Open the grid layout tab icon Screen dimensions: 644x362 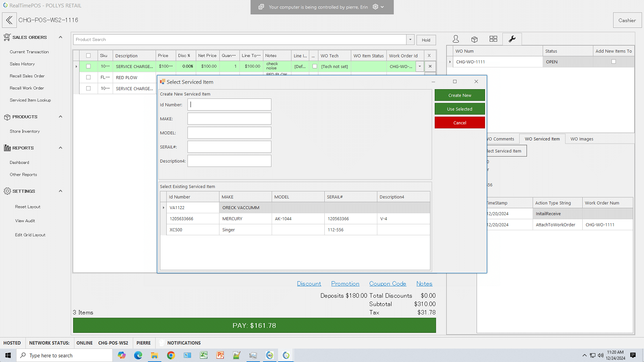(x=493, y=39)
